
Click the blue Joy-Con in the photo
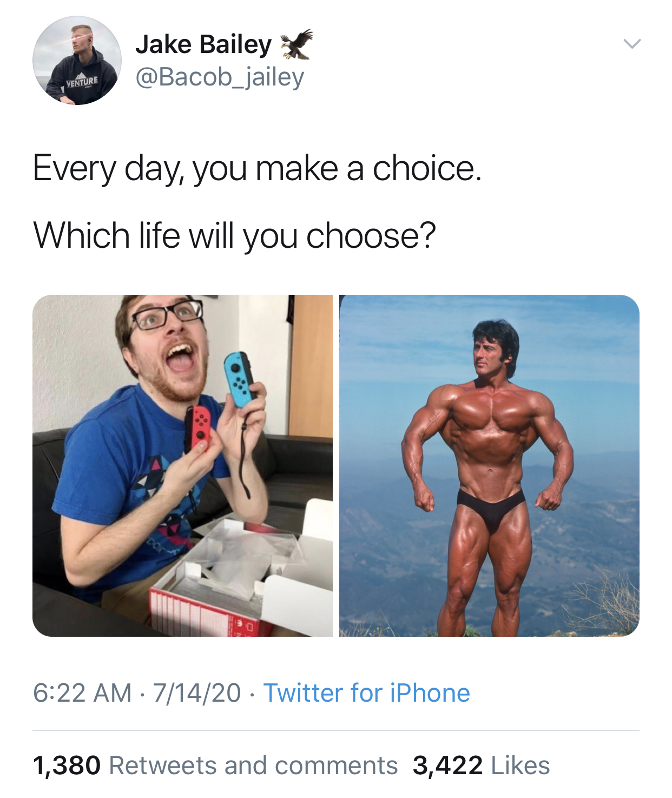240,379
